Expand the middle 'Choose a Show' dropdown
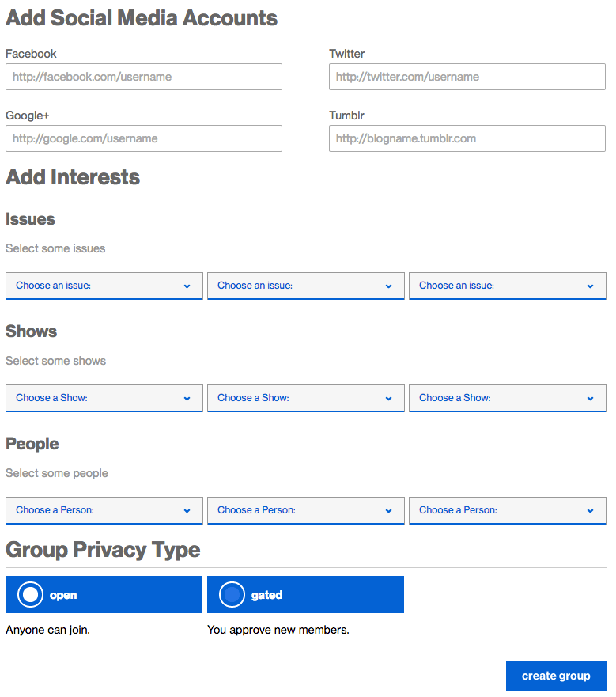The width and height of the screenshot is (616, 697). point(305,398)
